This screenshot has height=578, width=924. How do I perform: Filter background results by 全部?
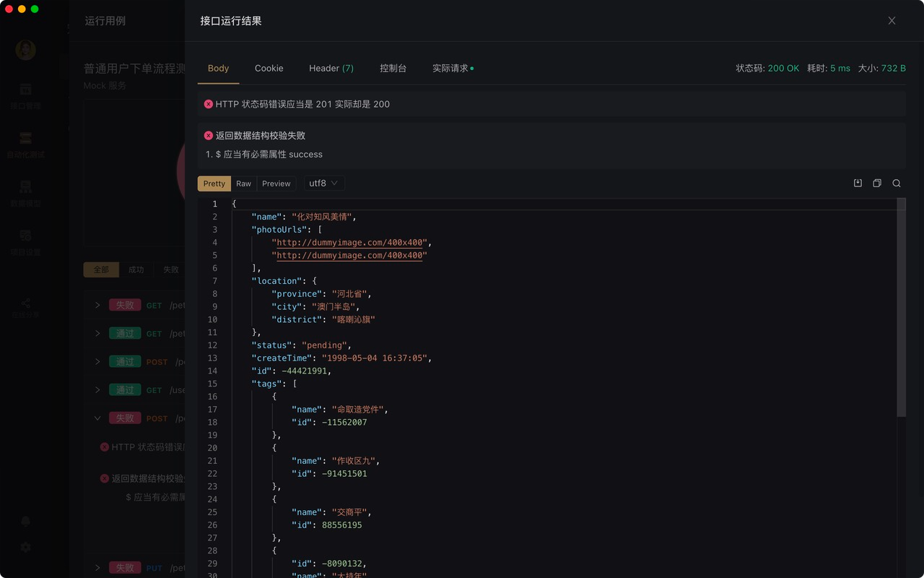pyautogui.click(x=101, y=269)
